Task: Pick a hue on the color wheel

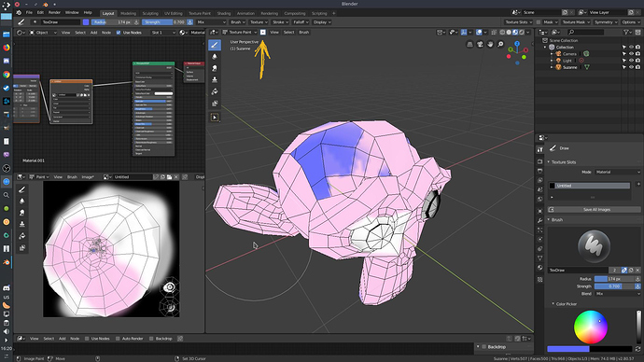Action: (x=590, y=327)
